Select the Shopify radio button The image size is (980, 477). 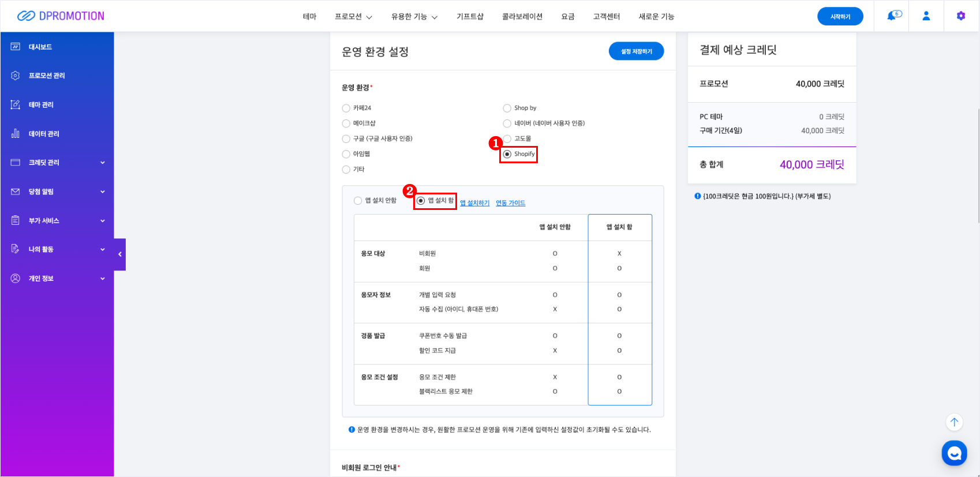tap(507, 154)
